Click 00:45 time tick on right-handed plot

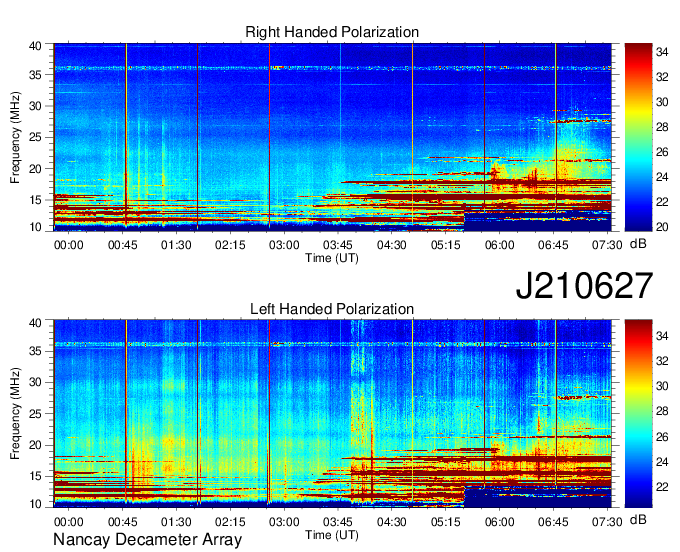point(122,245)
